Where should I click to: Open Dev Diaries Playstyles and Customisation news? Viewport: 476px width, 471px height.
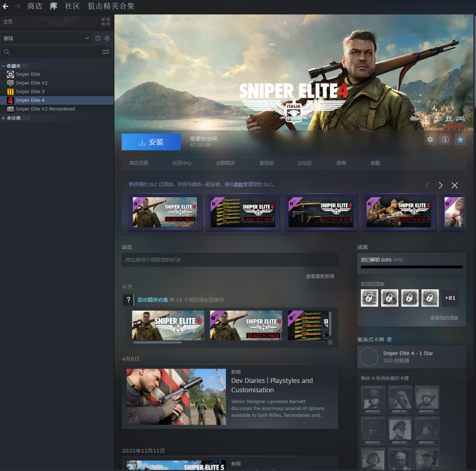coord(271,385)
